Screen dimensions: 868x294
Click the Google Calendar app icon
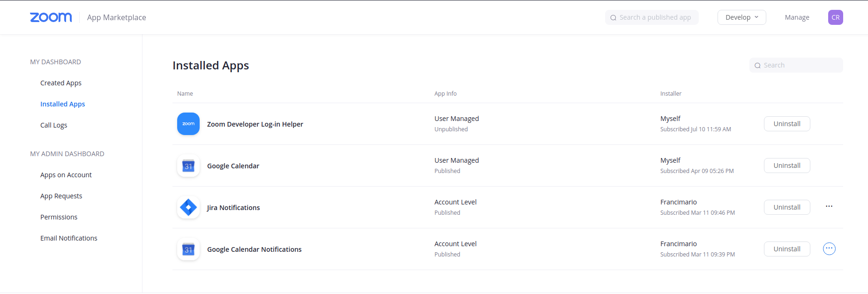(188, 166)
